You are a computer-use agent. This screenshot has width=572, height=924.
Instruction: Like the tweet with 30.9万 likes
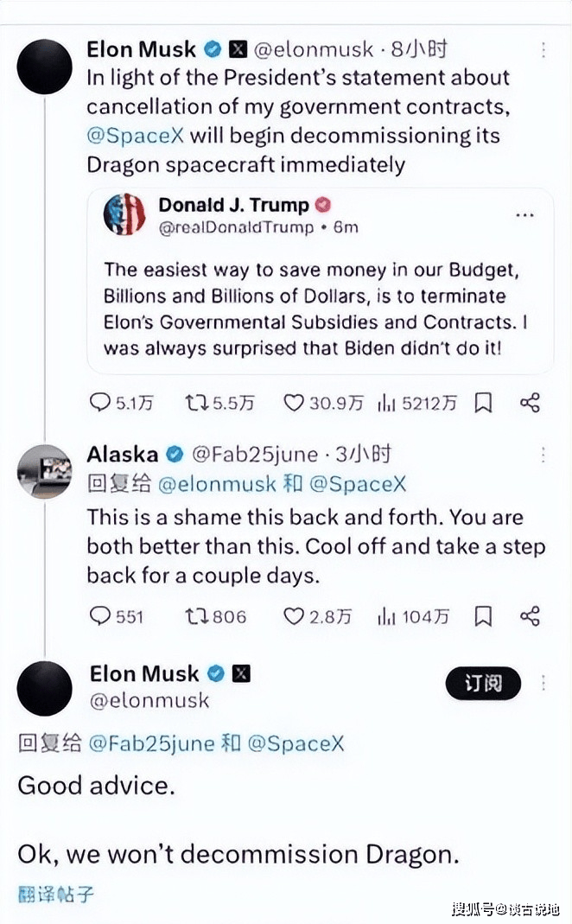click(x=295, y=402)
